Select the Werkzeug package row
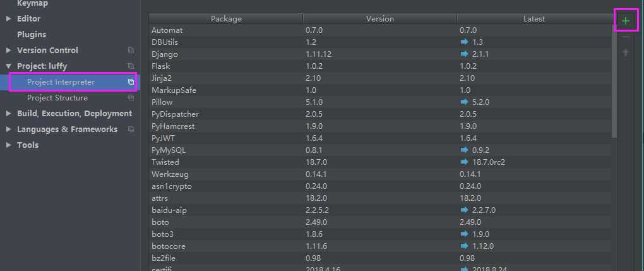Screen dimensions: 644x271 [x=380, y=174]
